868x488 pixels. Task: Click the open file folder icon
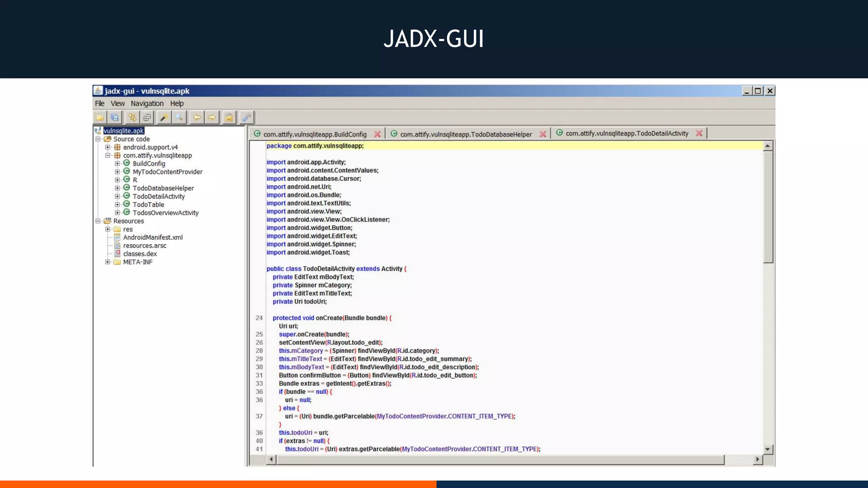(x=100, y=117)
